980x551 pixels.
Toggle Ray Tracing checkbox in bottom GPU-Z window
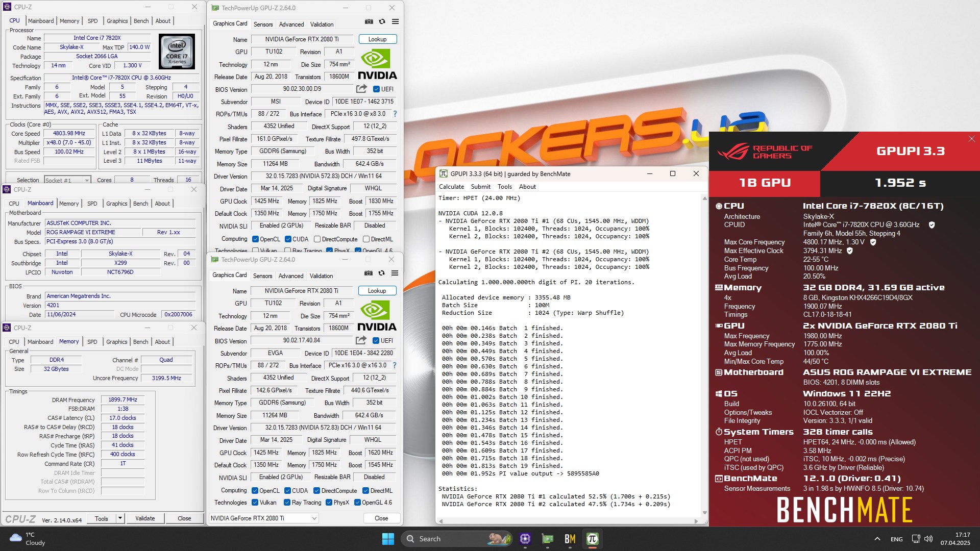[x=287, y=503]
